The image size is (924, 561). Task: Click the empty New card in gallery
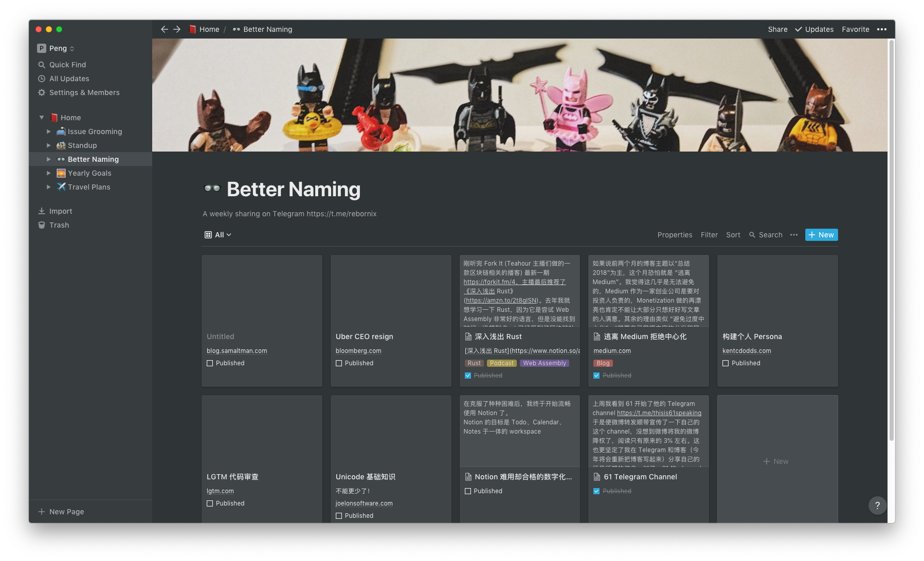777,459
